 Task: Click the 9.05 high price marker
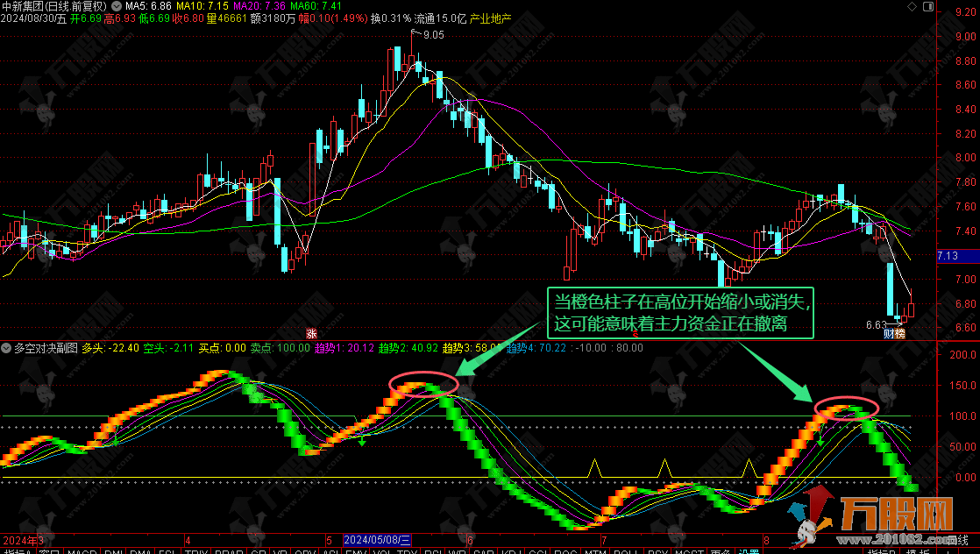(433, 35)
